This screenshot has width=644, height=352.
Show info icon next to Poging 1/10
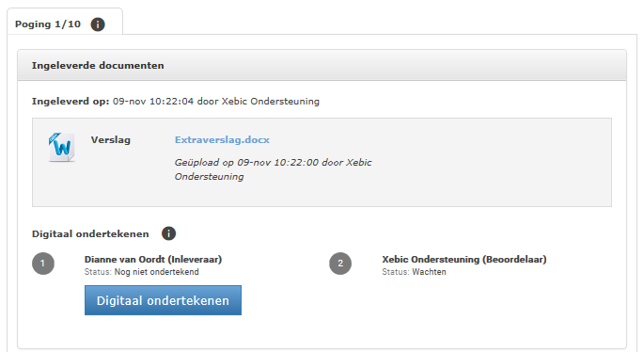click(98, 24)
